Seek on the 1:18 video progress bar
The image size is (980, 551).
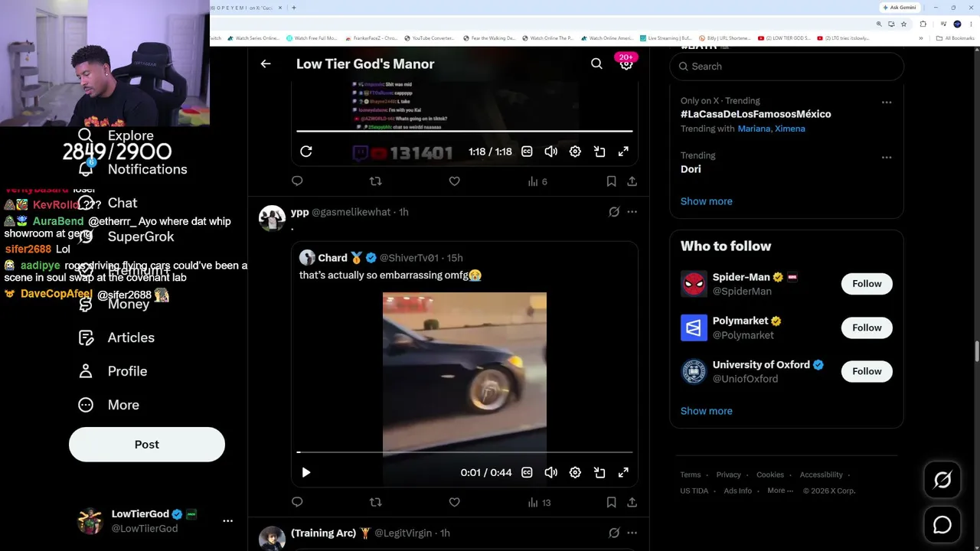[465, 131]
